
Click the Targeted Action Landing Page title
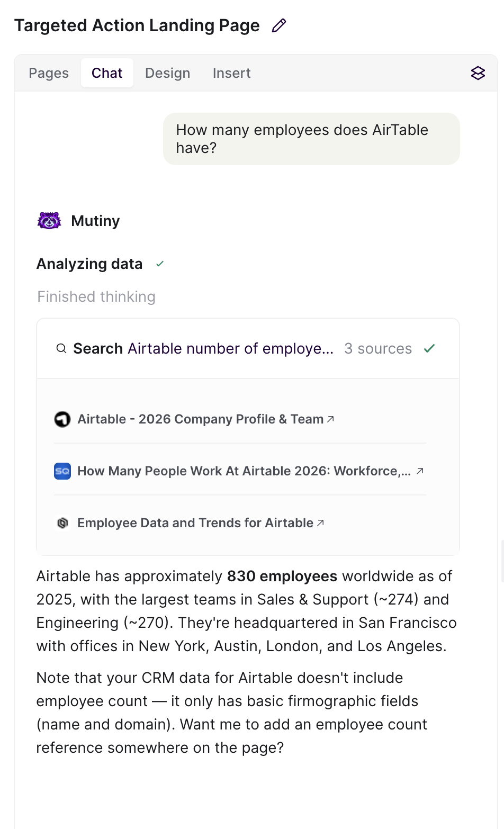click(x=137, y=25)
